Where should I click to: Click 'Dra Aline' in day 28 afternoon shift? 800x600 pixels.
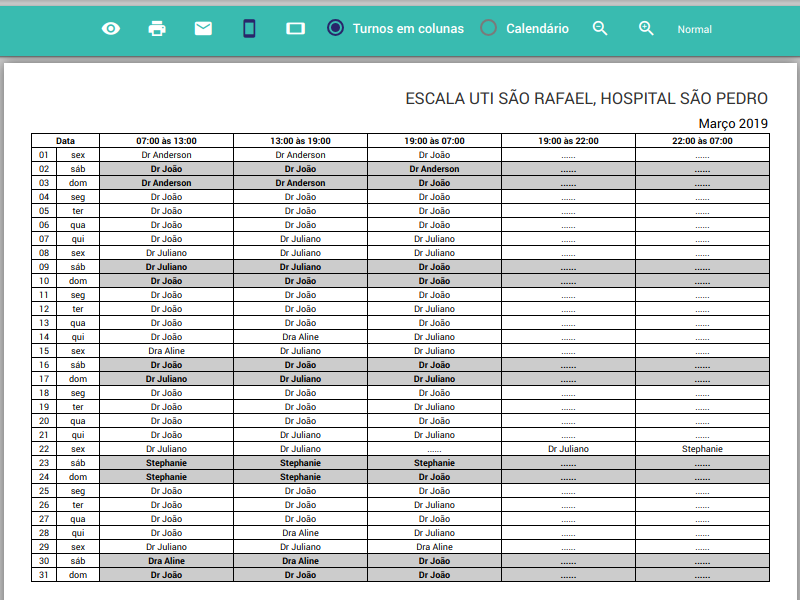point(301,533)
